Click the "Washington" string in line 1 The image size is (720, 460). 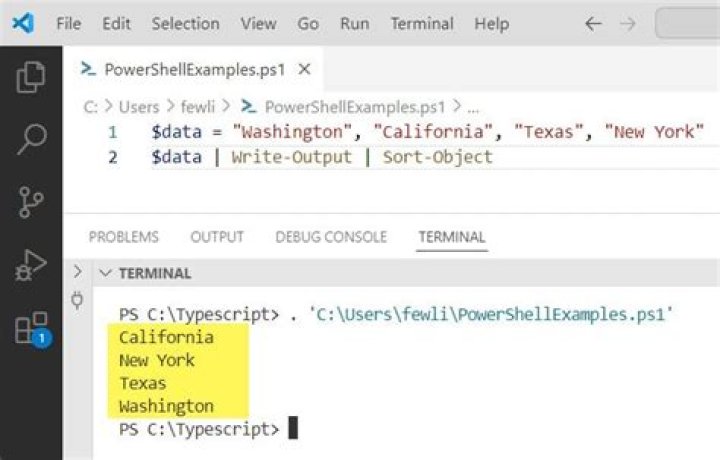tap(292, 132)
